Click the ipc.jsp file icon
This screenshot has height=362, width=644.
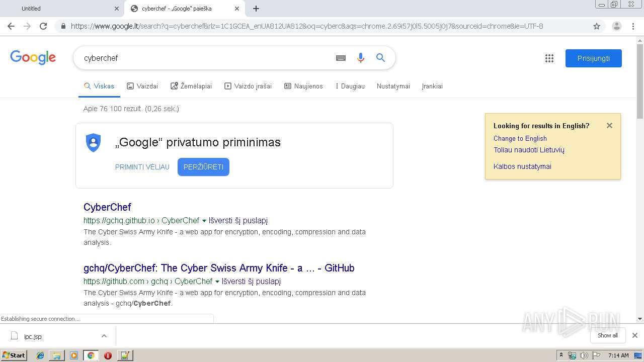pos(14,336)
